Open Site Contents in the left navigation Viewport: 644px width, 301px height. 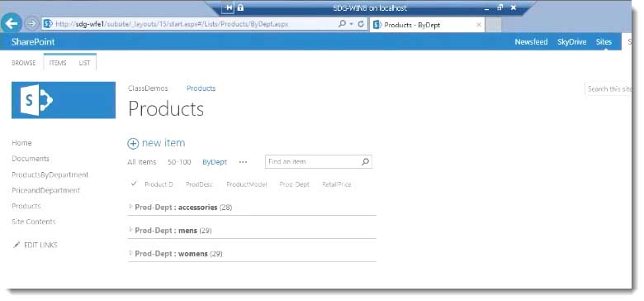[34, 222]
